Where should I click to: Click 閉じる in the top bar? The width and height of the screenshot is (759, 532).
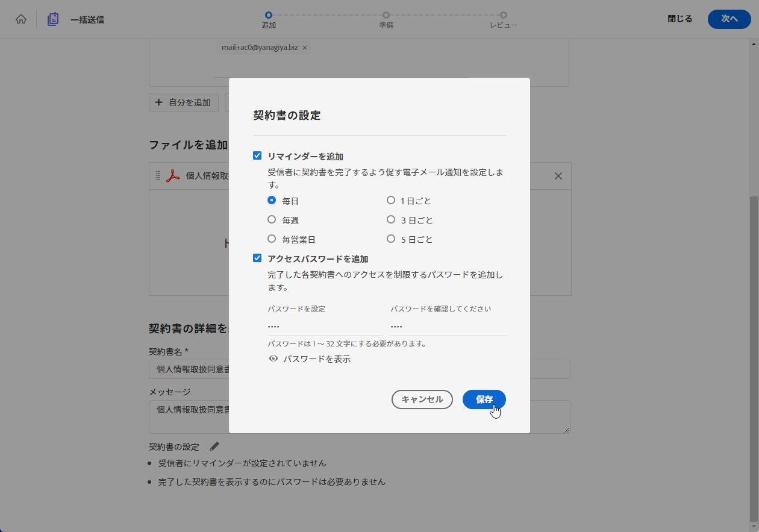click(679, 19)
